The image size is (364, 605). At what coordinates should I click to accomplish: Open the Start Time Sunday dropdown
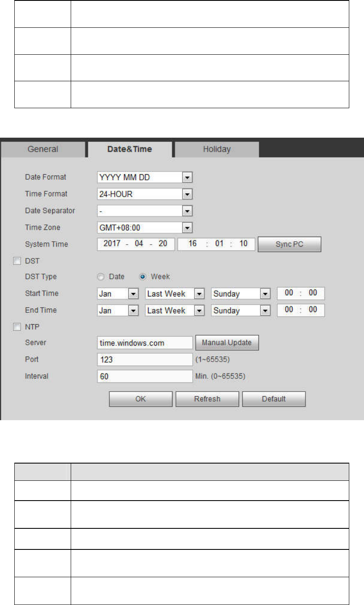click(241, 294)
